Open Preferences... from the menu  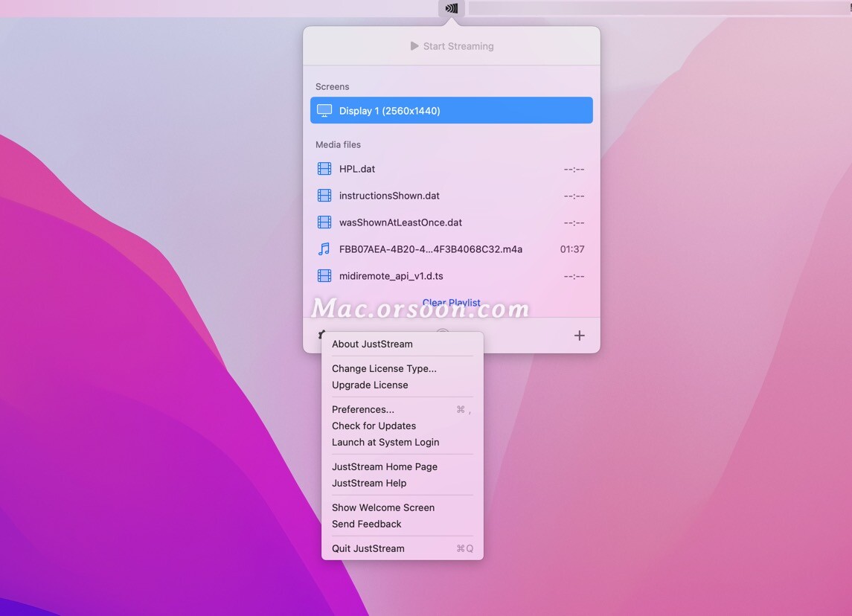click(x=402, y=409)
